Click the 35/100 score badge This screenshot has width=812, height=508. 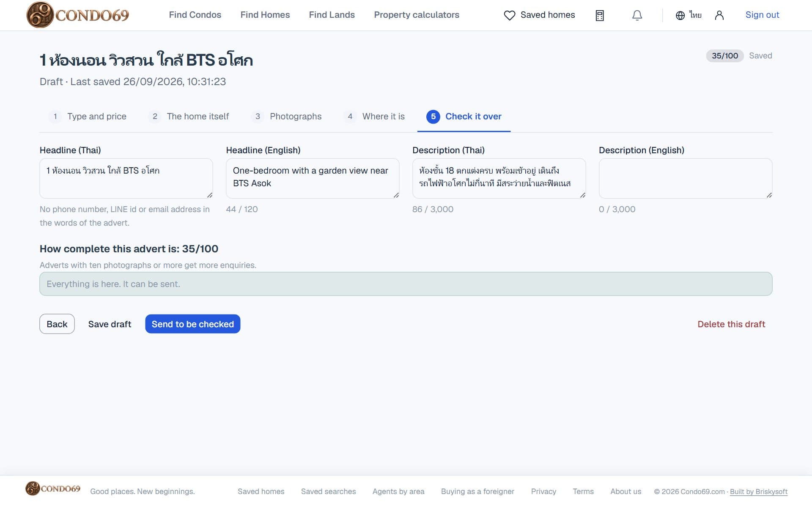(x=725, y=56)
